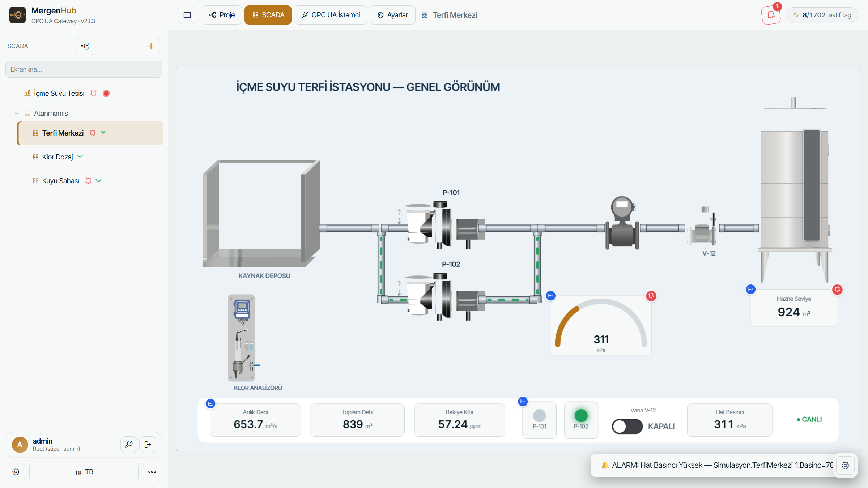The height and width of the screenshot is (488, 868).
Task: Click the P-101 status indicator
Action: pyautogui.click(x=539, y=420)
